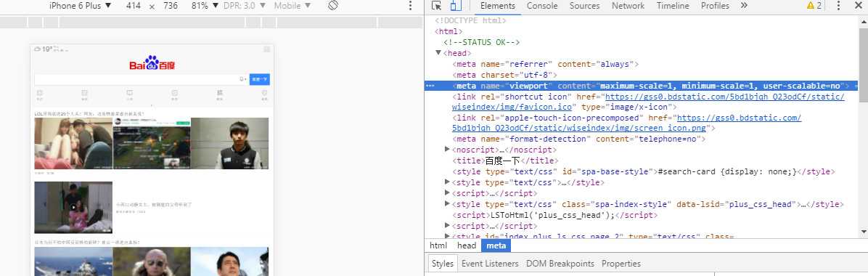The width and height of the screenshot is (868, 276).
Task: Open the warnings count indicator
Action: (x=814, y=6)
